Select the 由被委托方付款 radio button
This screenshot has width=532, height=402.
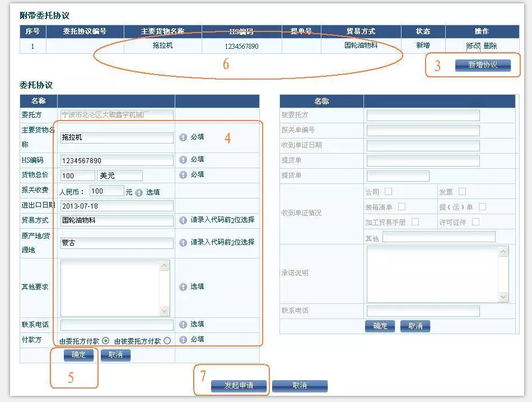point(167,341)
